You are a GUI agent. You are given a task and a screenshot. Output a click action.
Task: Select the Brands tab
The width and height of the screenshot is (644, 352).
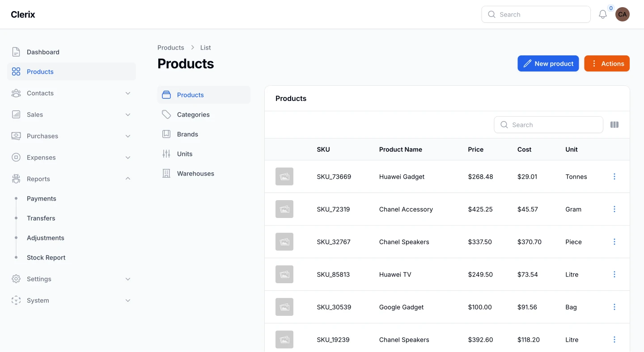pyautogui.click(x=204, y=134)
